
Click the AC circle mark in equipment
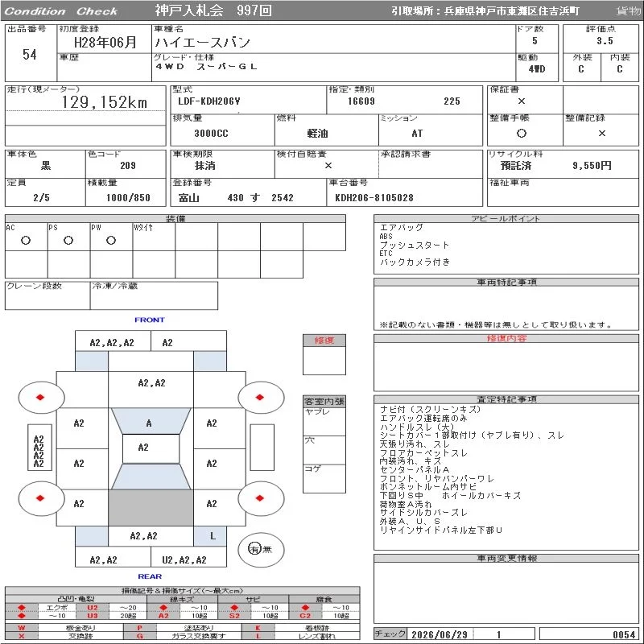26,240
